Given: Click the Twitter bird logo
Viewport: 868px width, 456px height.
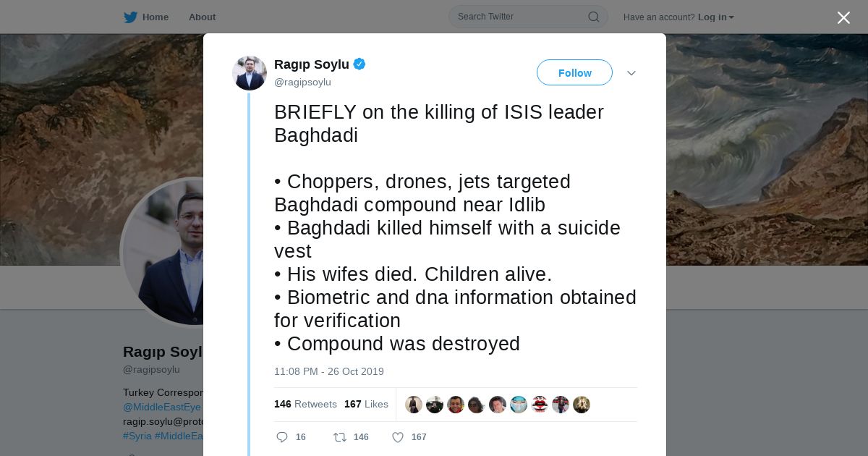Looking at the screenshot, I should pos(130,17).
